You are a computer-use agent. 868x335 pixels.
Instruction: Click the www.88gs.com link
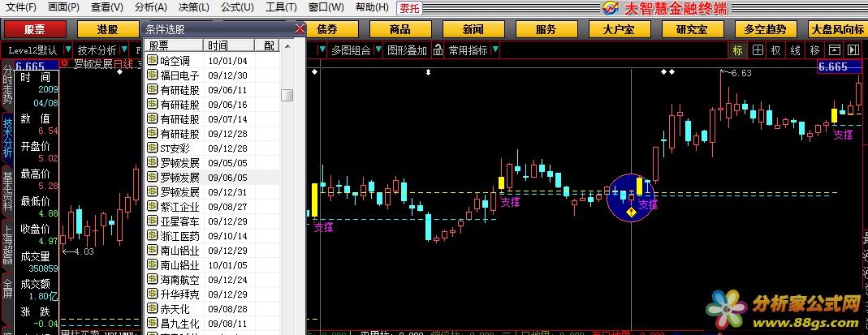point(807,322)
